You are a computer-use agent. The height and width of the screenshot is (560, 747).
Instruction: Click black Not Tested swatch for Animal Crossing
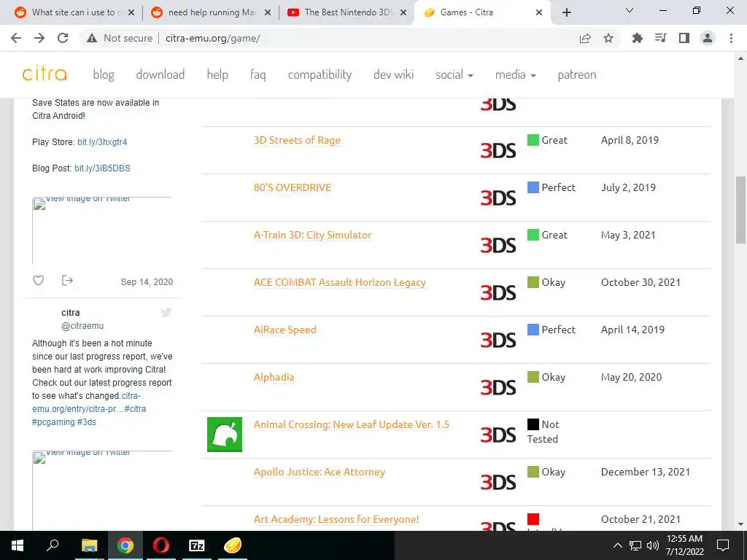[x=533, y=424]
